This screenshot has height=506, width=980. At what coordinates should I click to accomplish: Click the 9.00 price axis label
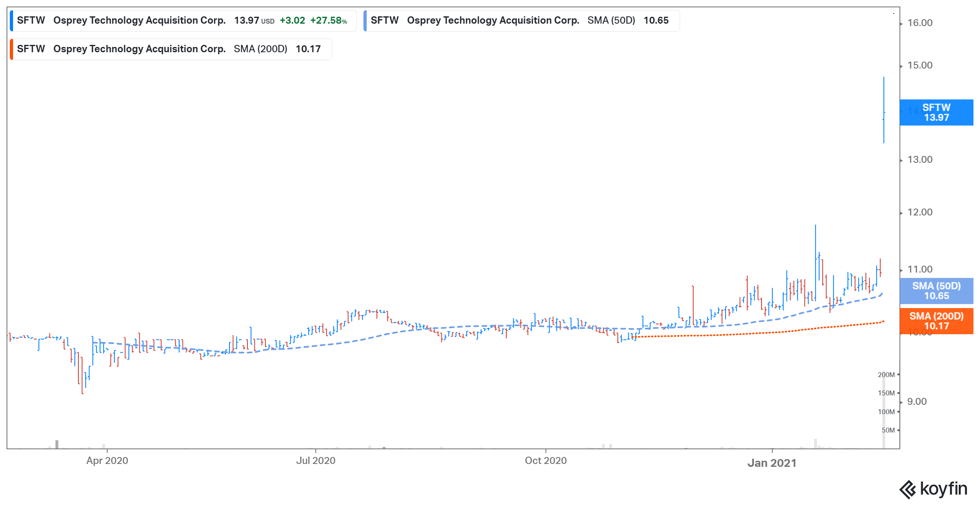point(917,402)
